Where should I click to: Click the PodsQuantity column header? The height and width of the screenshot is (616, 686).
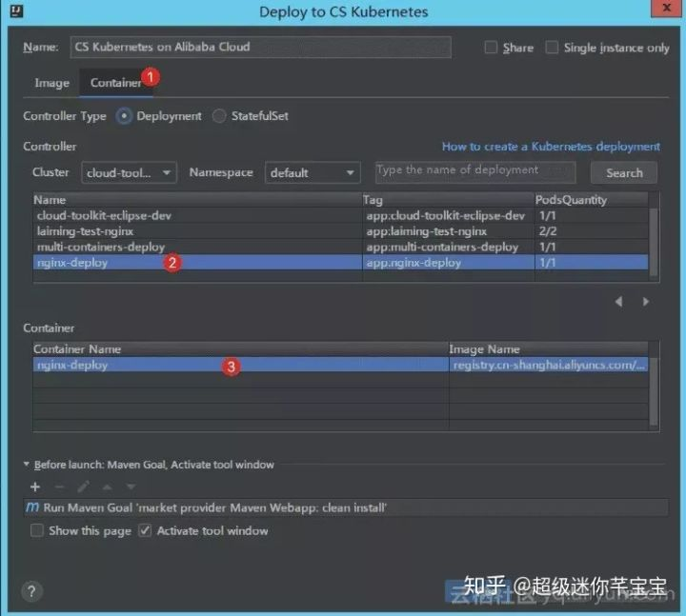pyautogui.click(x=592, y=200)
